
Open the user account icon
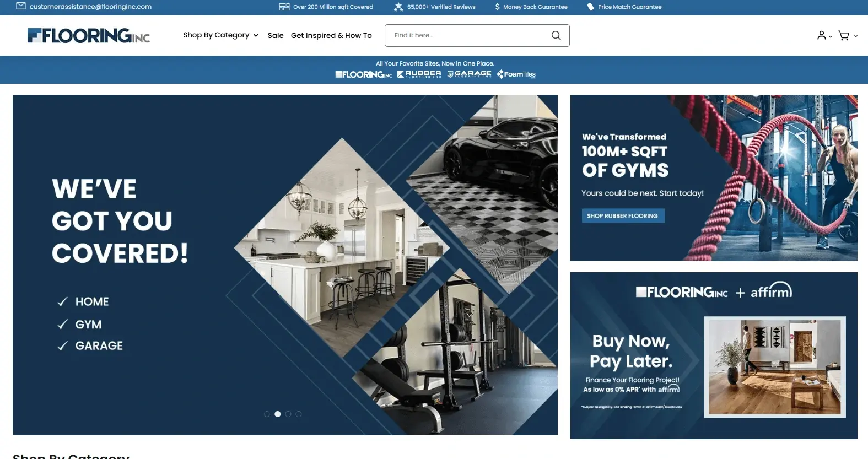[x=821, y=35]
